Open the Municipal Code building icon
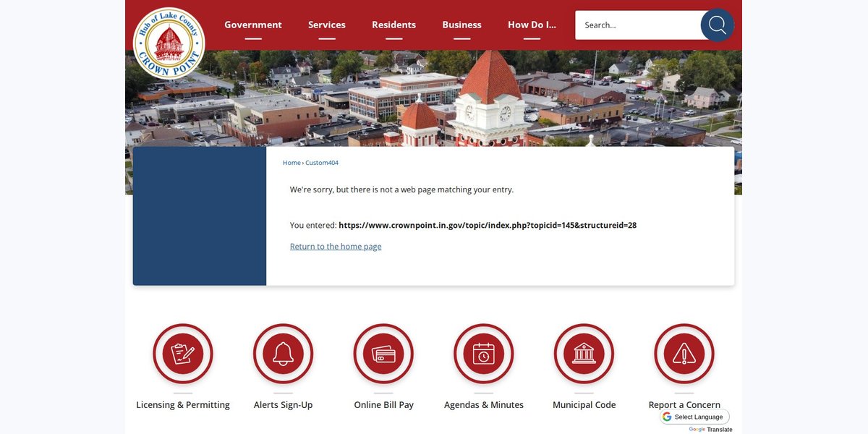868x434 pixels. pyautogui.click(x=584, y=354)
